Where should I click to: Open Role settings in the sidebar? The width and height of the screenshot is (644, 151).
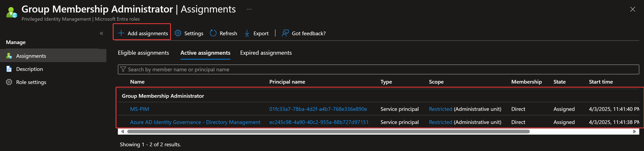[x=31, y=82]
